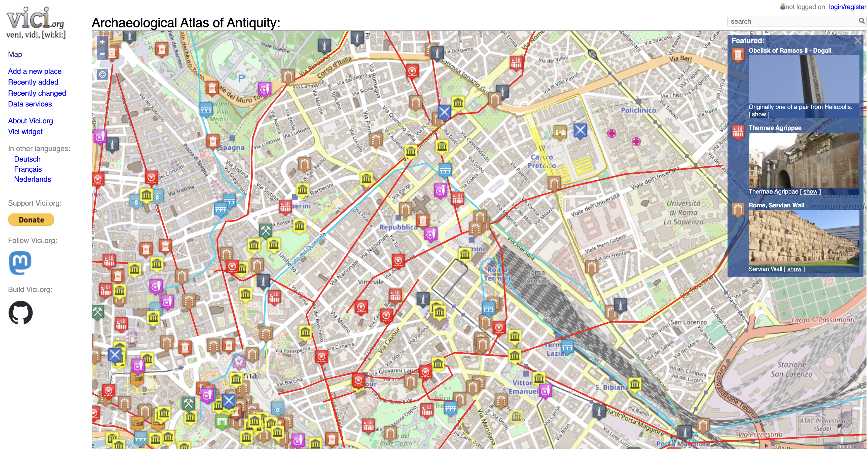Click the map zoom out minus button

pyautogui.click(x=102, y=54)
